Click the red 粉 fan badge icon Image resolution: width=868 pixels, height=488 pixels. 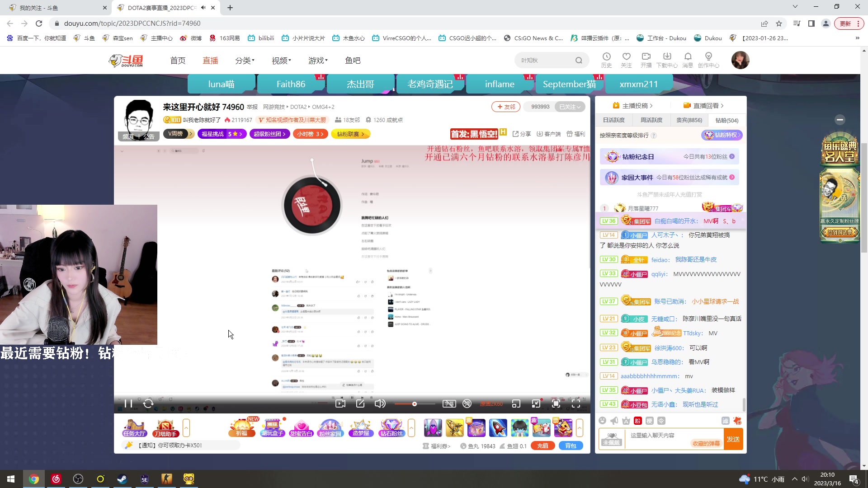[x=637, y=421]
